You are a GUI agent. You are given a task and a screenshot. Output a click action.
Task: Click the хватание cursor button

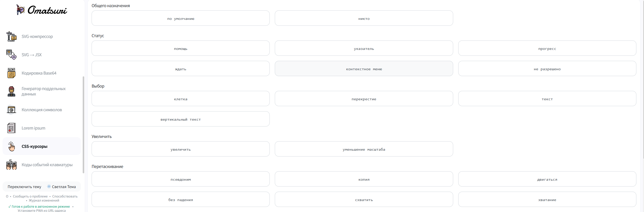547,199
